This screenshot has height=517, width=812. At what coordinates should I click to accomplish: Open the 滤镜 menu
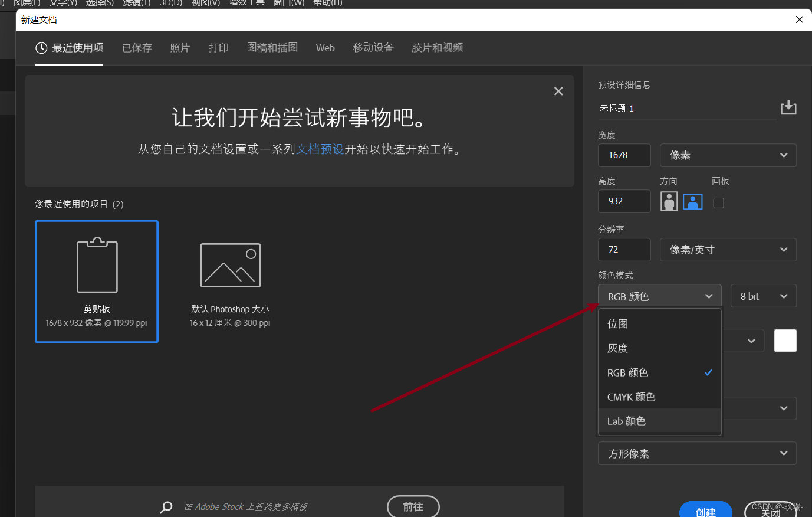coord(136,2)
